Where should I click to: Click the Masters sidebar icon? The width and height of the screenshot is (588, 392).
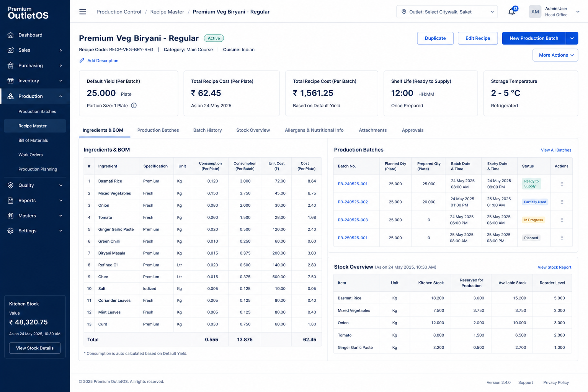(x=11, y=216)
